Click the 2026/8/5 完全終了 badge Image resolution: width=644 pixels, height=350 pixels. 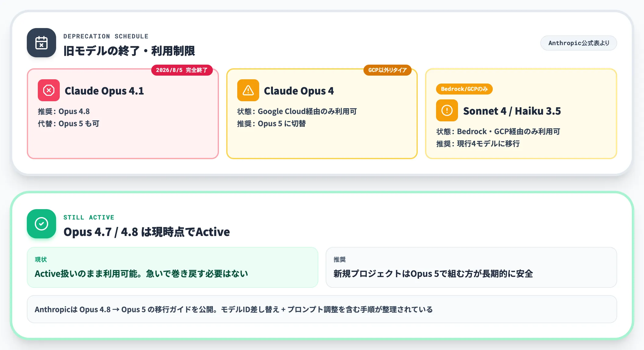pos(182,70)
